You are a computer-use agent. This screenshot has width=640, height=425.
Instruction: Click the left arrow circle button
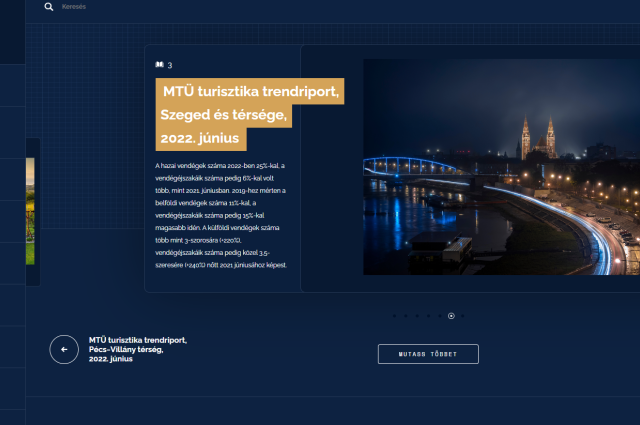(64, 349)
